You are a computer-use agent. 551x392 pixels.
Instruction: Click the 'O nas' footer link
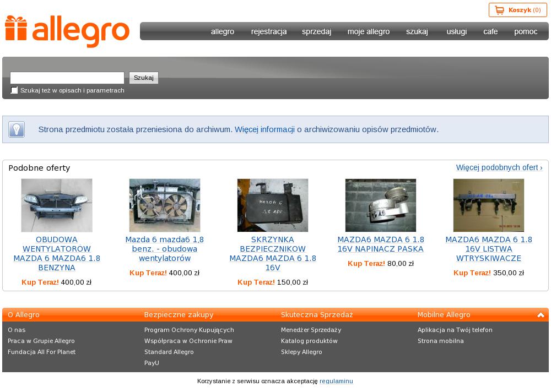pyautogui.click(x=17, y=330)
